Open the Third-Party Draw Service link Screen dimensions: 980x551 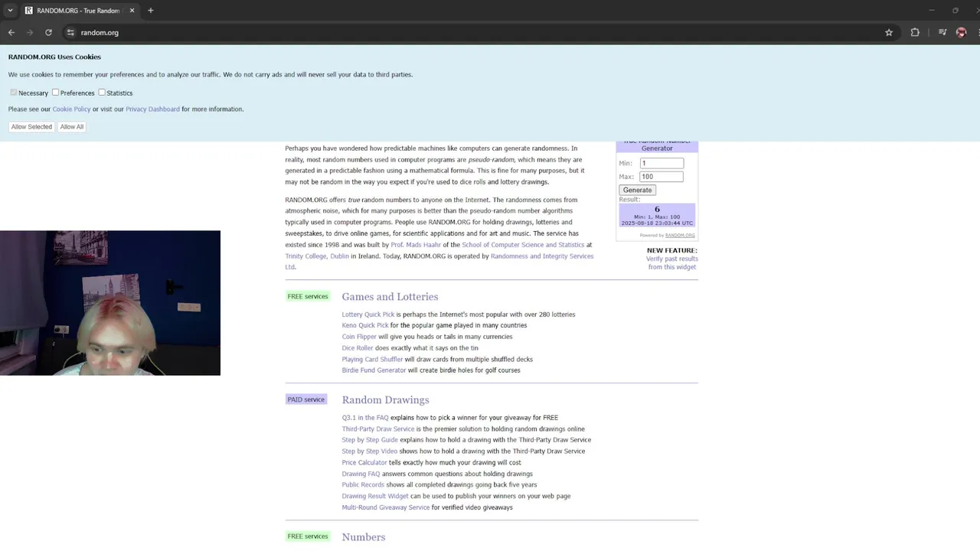point(378,429)
